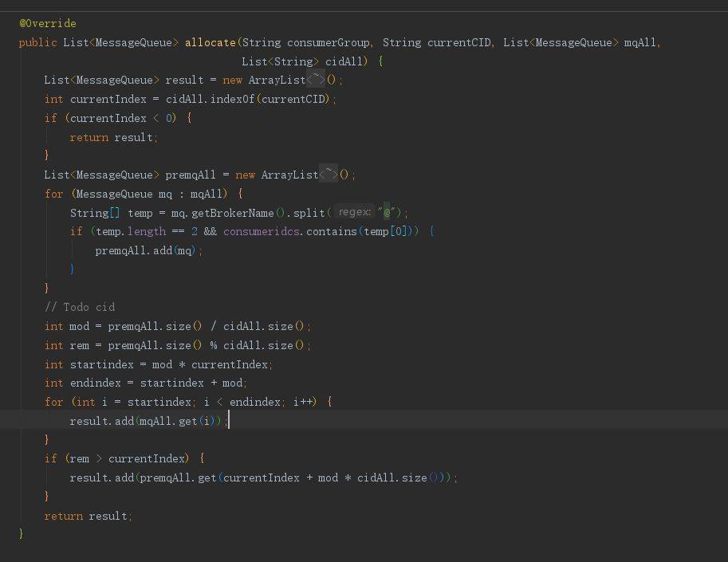Click the regex parameter hint in split
The height and width of the screenshot is (562, 728).
click(x=354, y=212)
